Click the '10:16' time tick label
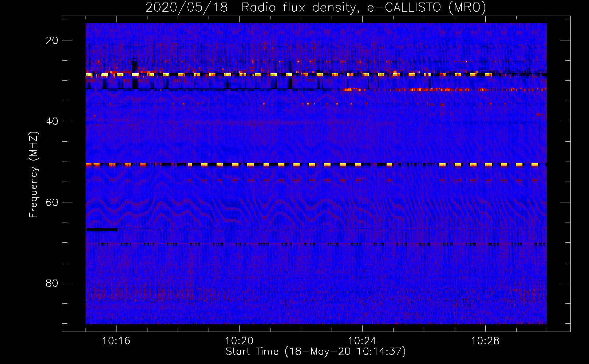The width and height of the screenshot is (589, 364). (116, 341)
